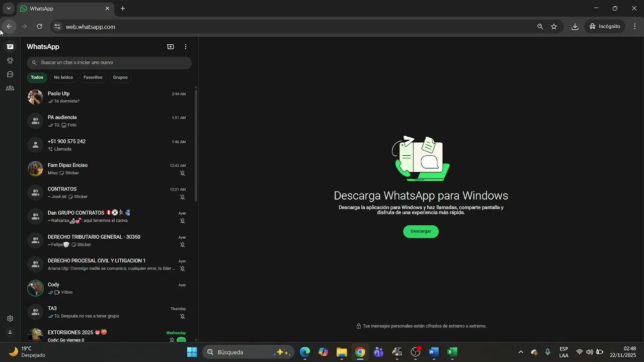Start a new chat with plus icon
The width and height of the screenshot is (644, 362).
pos(171,47)
